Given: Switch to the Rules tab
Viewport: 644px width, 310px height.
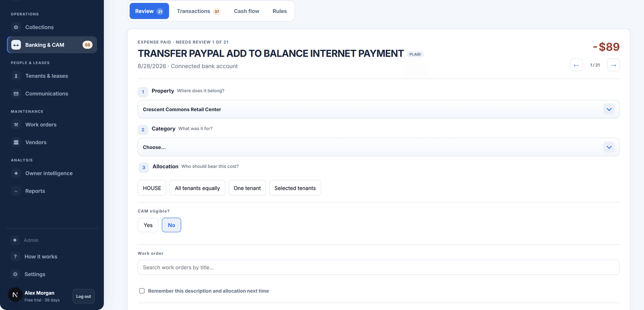Looking at the screenshot, I should click(279, 11).
